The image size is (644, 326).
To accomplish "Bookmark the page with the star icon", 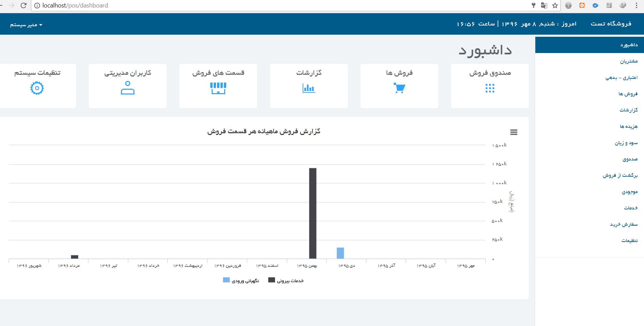I will [555, 5].
